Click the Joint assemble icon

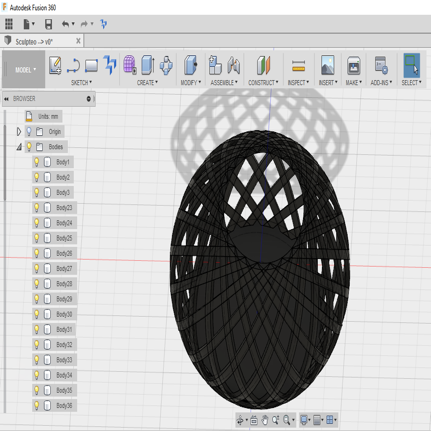(x=234, y=65)
